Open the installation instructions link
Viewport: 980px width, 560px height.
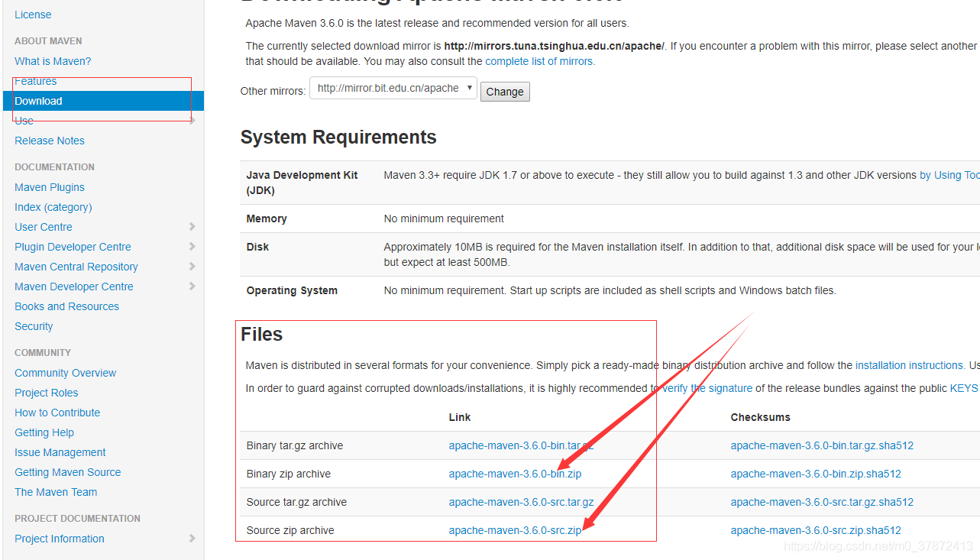[x=909, y=365]
